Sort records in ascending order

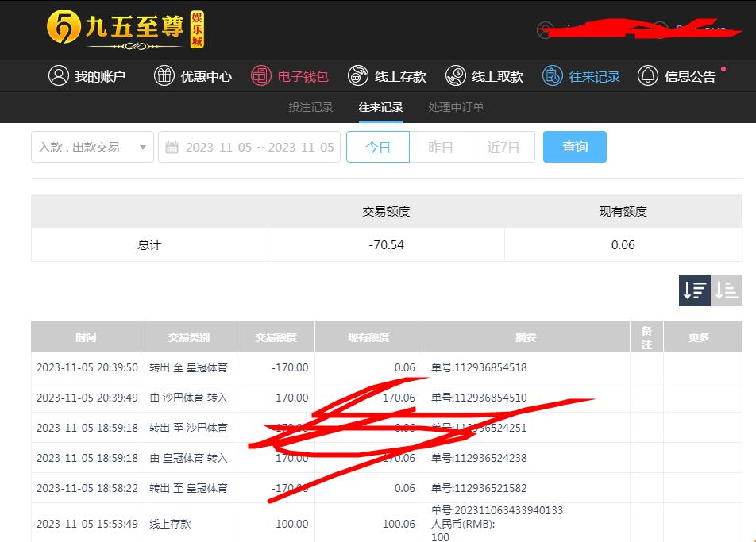pyautogui.click(x=727, y=290)
